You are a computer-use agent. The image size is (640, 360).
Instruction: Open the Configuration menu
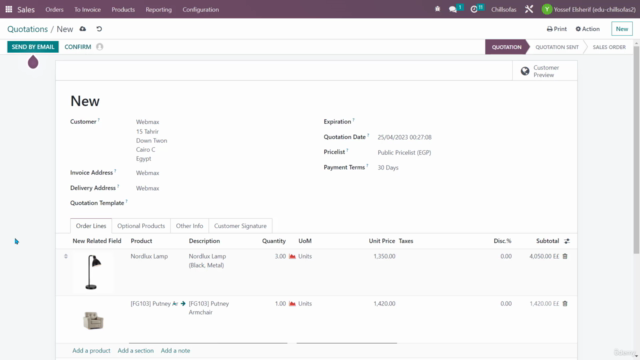200,9
